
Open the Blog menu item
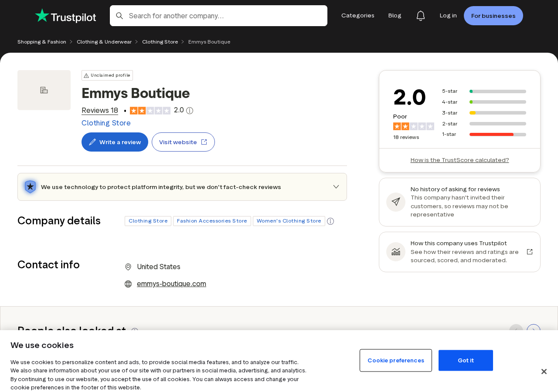tap(395, 16)
